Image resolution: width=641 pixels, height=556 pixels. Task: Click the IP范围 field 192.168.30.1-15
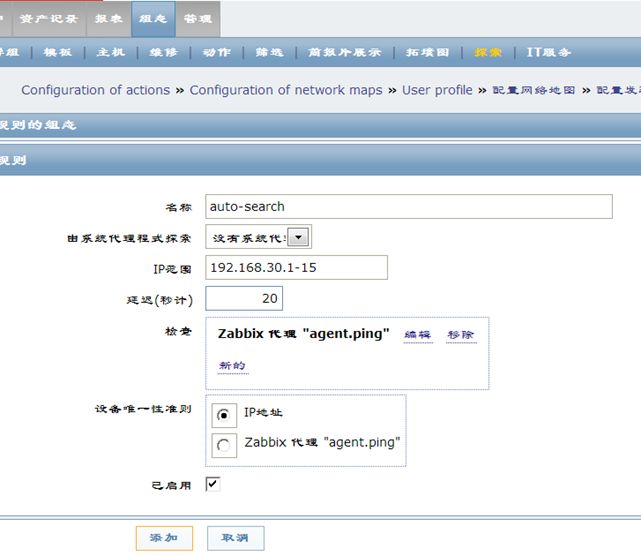[296, 267]
